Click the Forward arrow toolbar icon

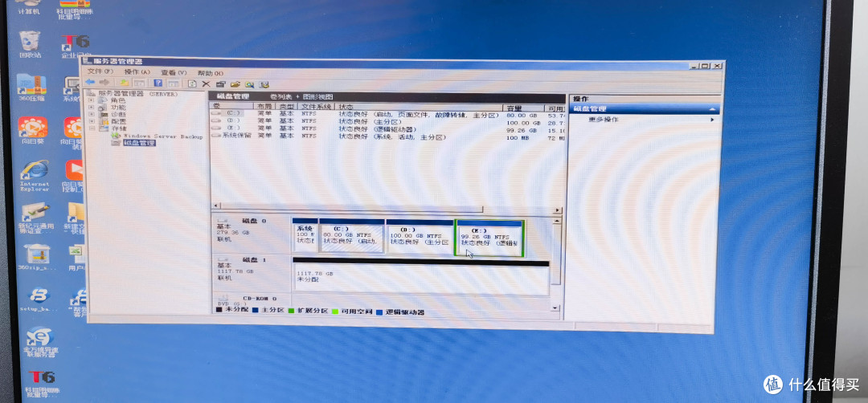click(103, 83)
